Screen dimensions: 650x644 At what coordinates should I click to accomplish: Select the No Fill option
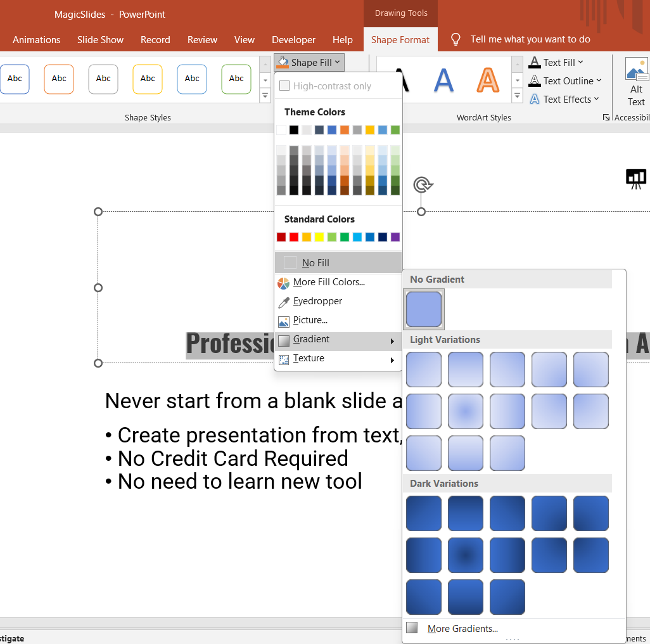(315, 262)
